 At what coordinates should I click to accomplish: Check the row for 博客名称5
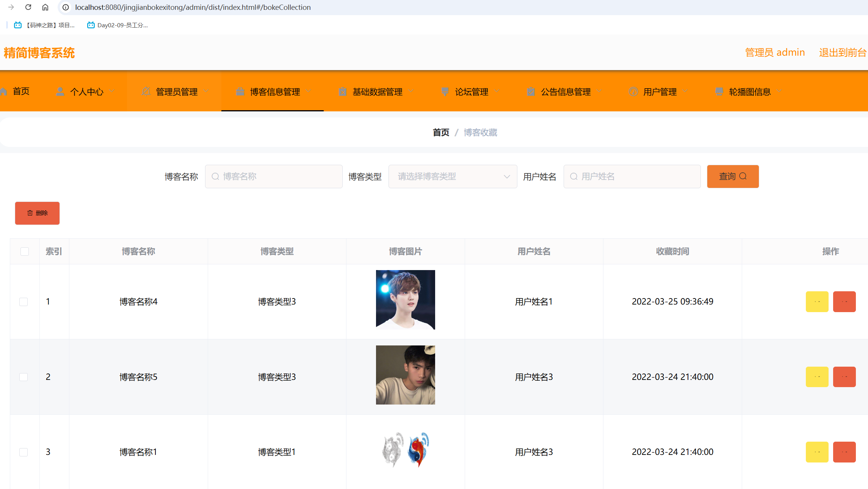[x=24, y=377]
